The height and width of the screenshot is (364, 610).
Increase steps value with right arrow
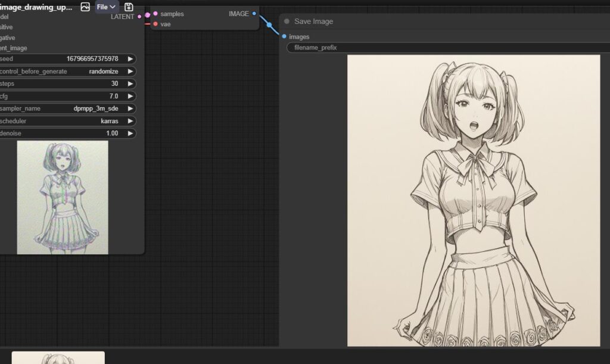point(130,83)
